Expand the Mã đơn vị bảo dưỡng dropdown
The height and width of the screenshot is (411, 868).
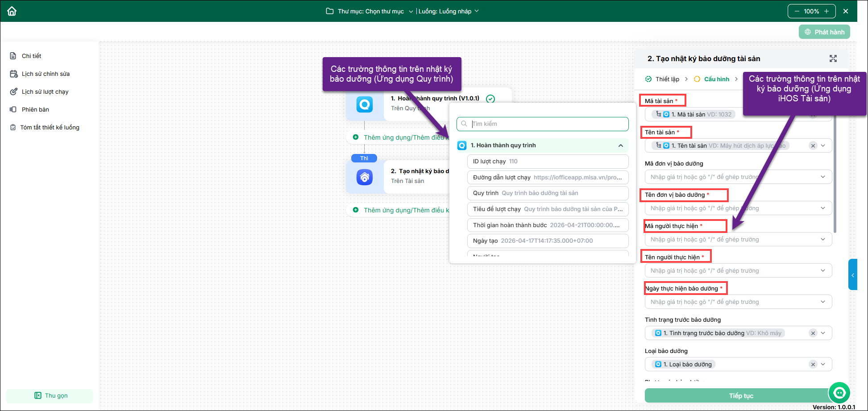(x=823, y=177)
